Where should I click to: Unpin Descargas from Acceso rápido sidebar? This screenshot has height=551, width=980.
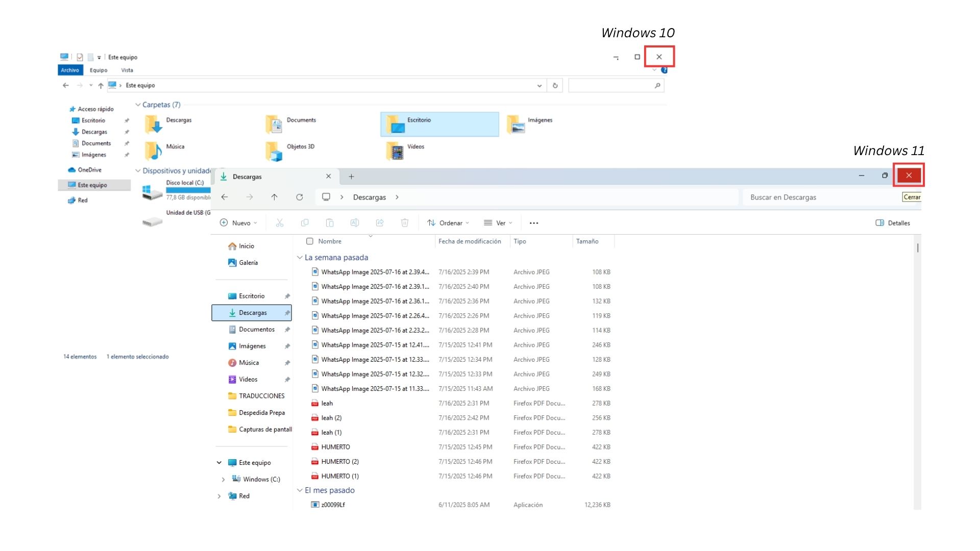[x=127, y=132]
